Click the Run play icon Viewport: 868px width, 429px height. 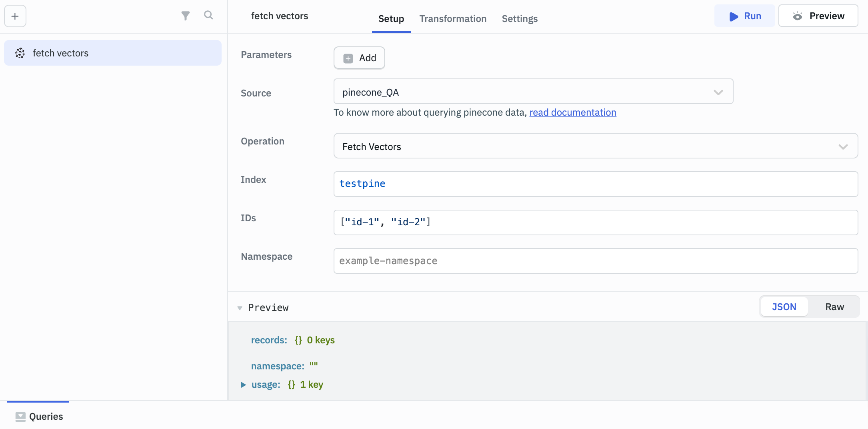(734, 16)
